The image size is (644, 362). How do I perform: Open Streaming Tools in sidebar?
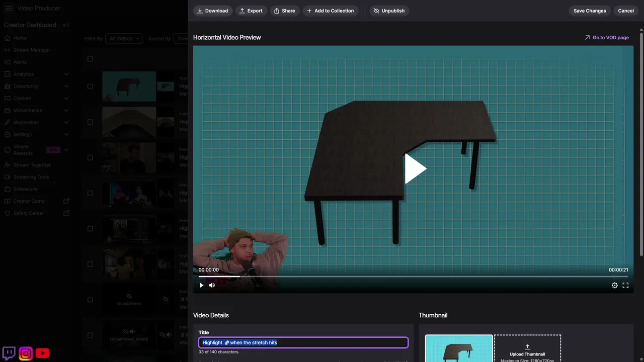(31, 177)
